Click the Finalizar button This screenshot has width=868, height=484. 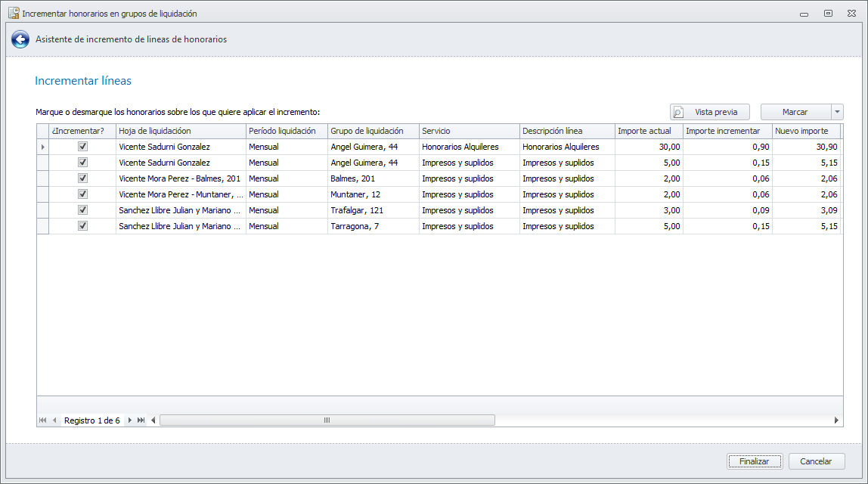[755, 461]
